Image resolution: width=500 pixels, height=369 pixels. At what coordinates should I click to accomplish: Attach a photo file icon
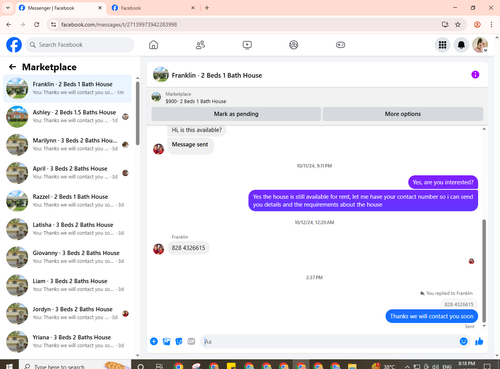(x=166, y=341)
